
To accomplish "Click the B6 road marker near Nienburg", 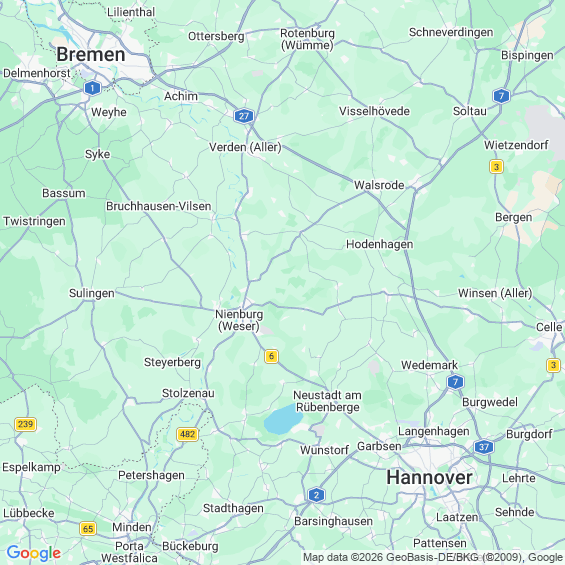I will pyautogui.click(x=271, y=356).
